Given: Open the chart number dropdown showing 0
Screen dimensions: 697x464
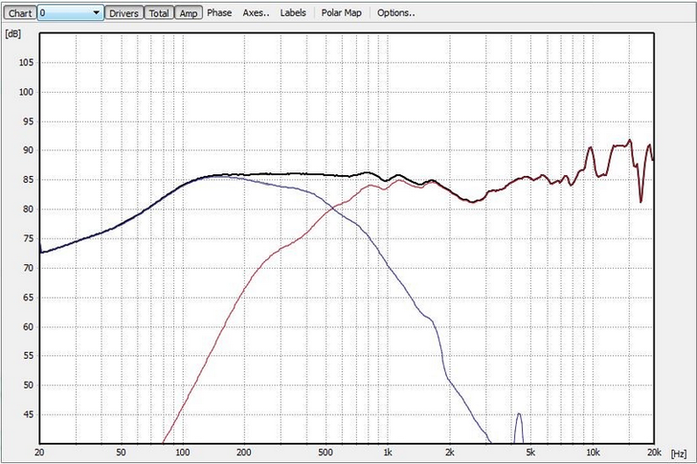Looking at the screenshot, I should tap(71, 13).
